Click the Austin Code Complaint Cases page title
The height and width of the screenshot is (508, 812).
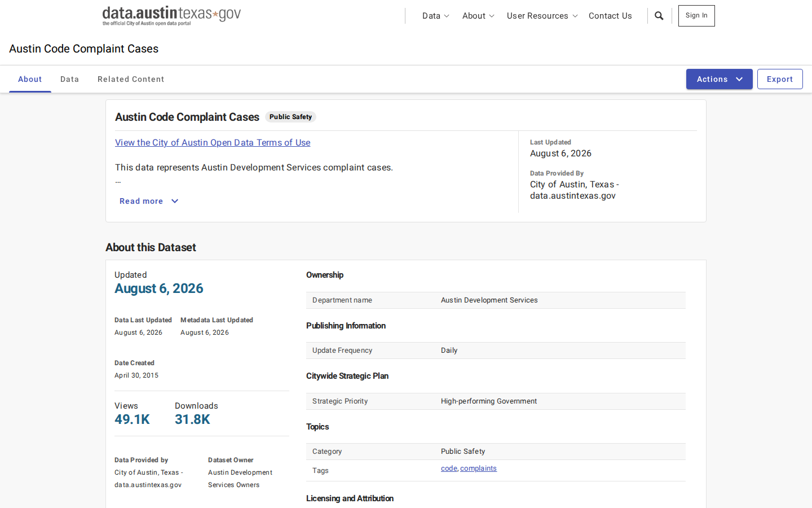[83, 49]
